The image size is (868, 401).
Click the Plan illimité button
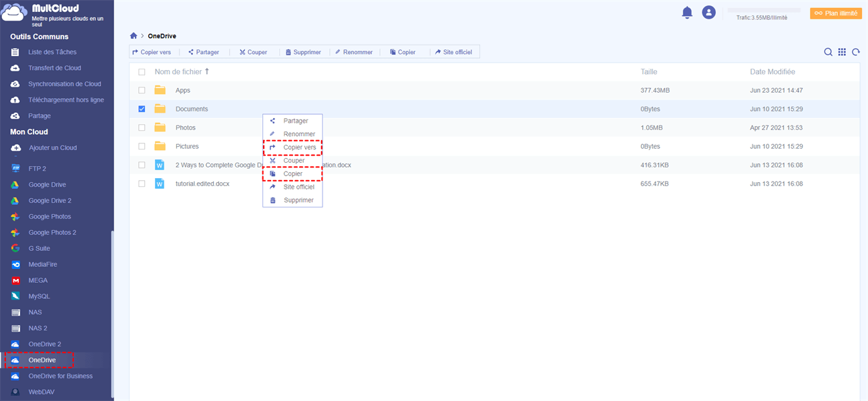(x=835, y=13)
